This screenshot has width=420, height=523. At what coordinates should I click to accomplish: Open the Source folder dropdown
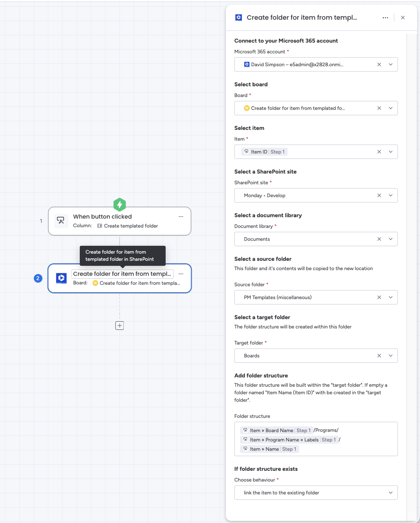391,297
